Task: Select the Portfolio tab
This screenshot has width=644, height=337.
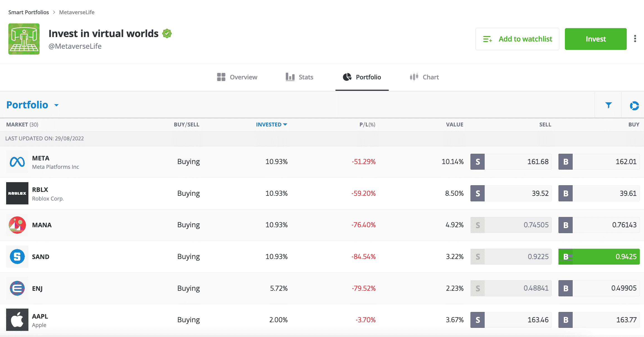Action: click(362, 77)
